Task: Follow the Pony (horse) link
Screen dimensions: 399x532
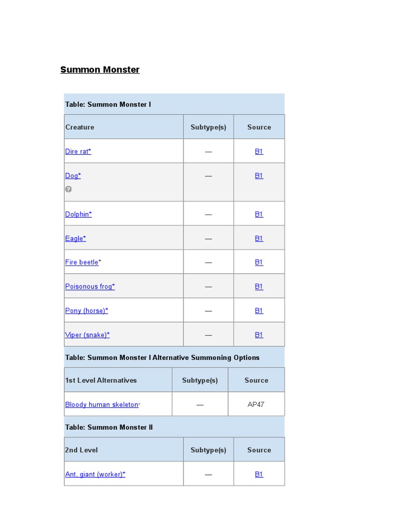Action: (x=86, y=311)
